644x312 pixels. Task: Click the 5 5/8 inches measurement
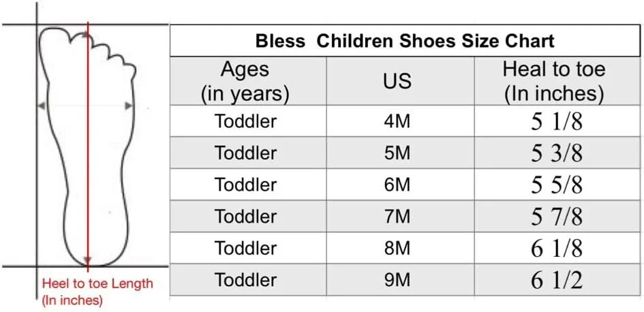coord(557,185)
